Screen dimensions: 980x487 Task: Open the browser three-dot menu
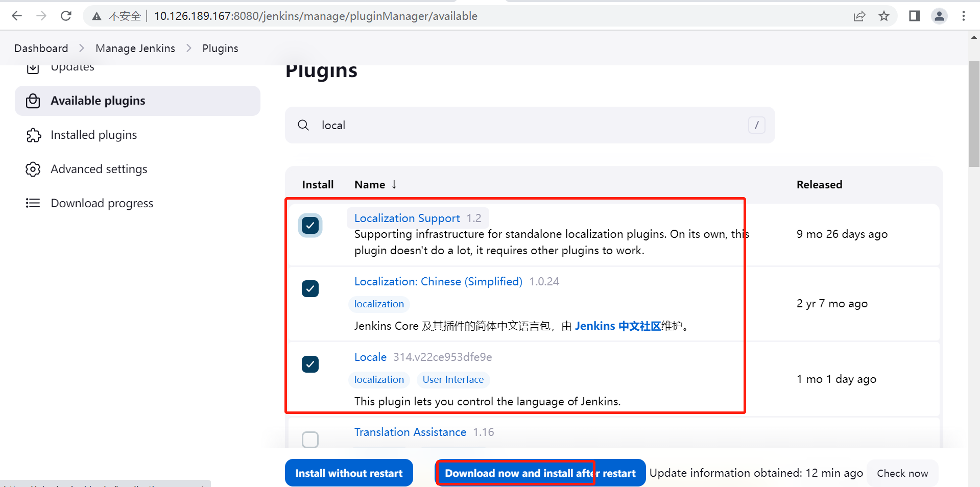click(964, 16)
